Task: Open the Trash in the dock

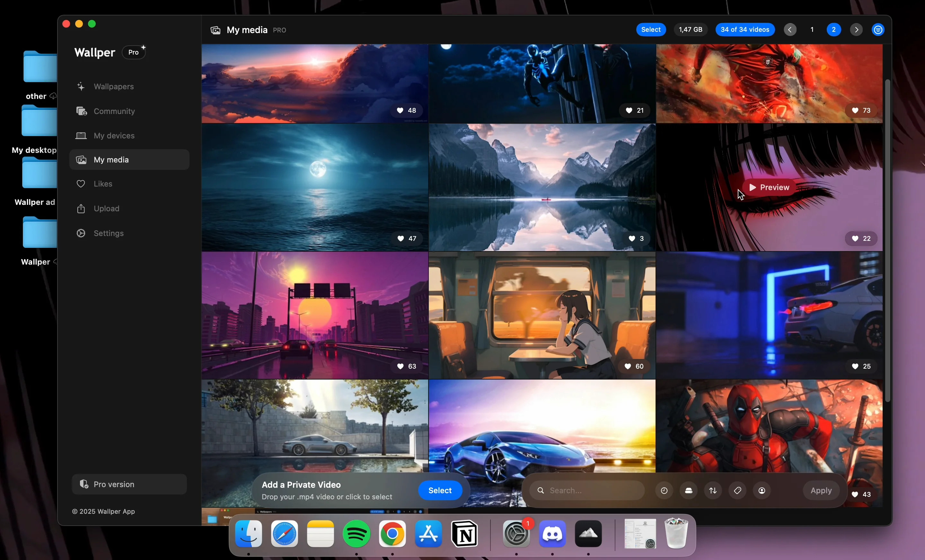Action: pos(676,533)
